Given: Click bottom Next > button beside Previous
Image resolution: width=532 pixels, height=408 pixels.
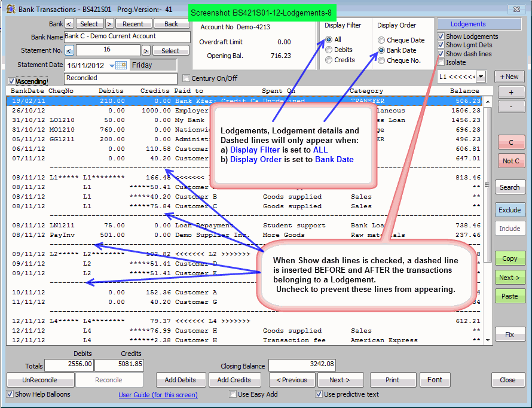Looking at the screenshot, I should coord(340,380).
